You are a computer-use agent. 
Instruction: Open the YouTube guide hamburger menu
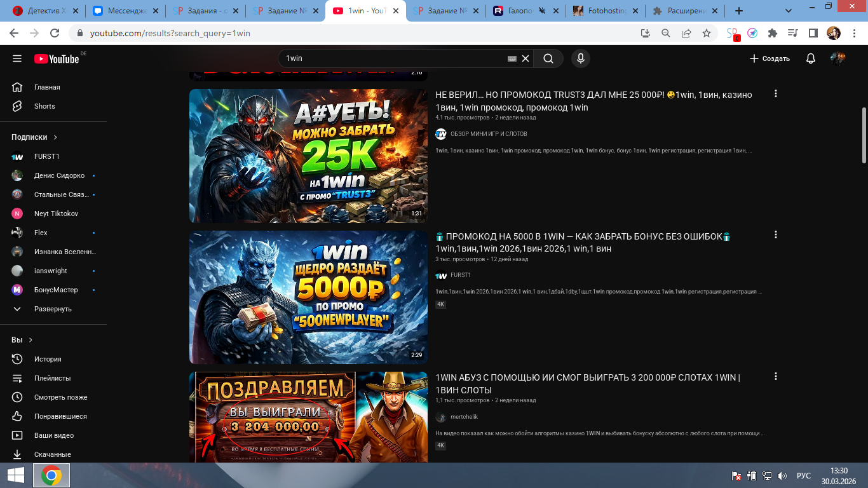point(17,58)
